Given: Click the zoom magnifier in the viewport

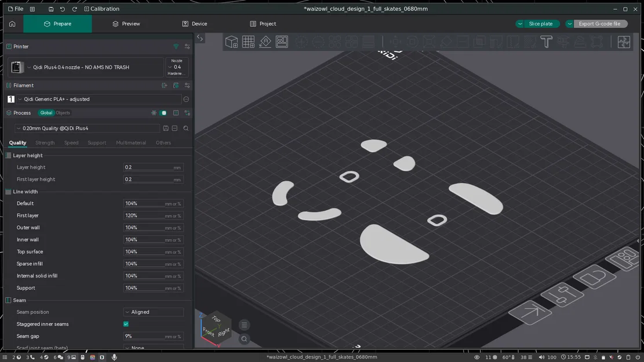Looking at the screenshot, I should click(x=245, y=339).
